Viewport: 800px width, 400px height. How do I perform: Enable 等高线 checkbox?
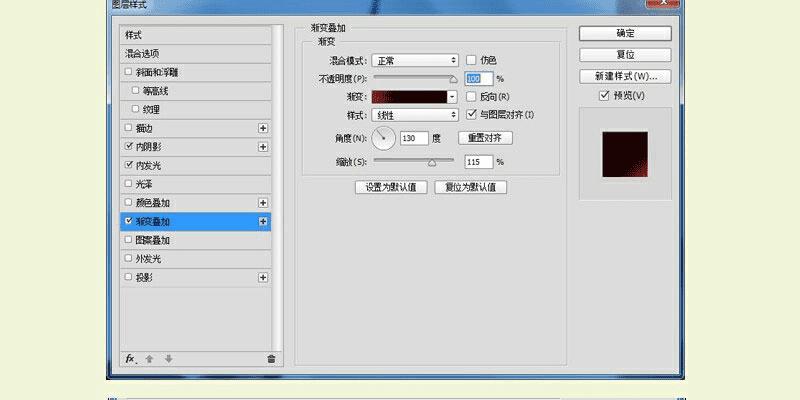click(135, 90)
